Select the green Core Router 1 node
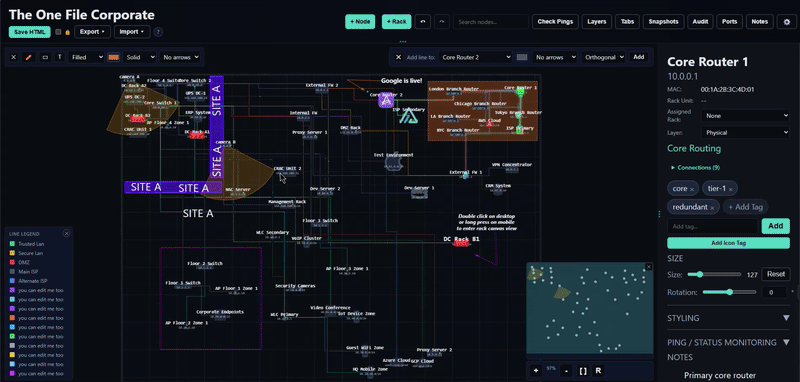 (520, 92)
